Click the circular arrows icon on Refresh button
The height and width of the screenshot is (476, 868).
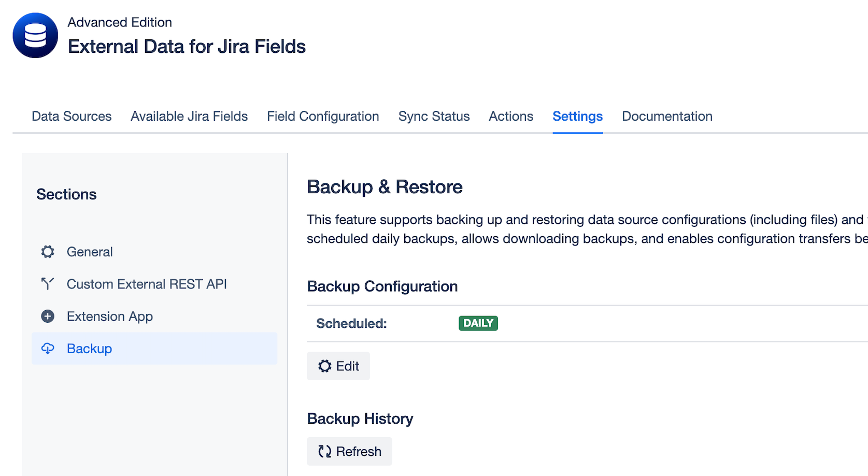click(x=325, y=451)
